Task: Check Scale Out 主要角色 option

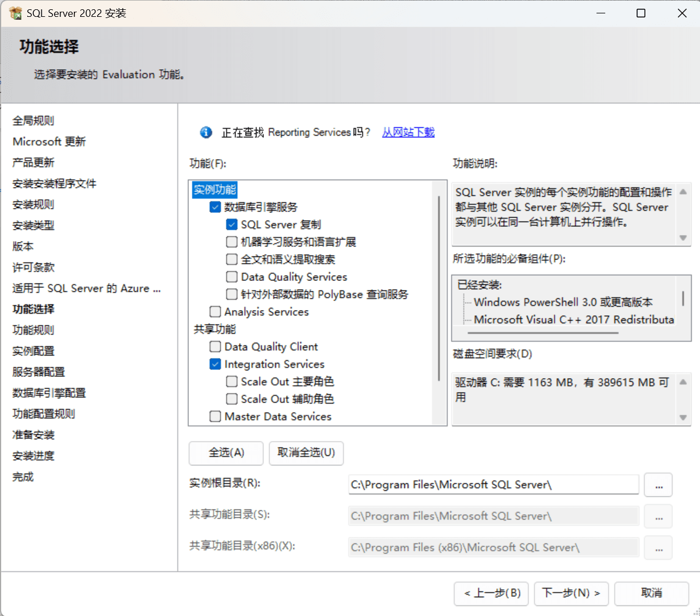Action: point(232,382)
